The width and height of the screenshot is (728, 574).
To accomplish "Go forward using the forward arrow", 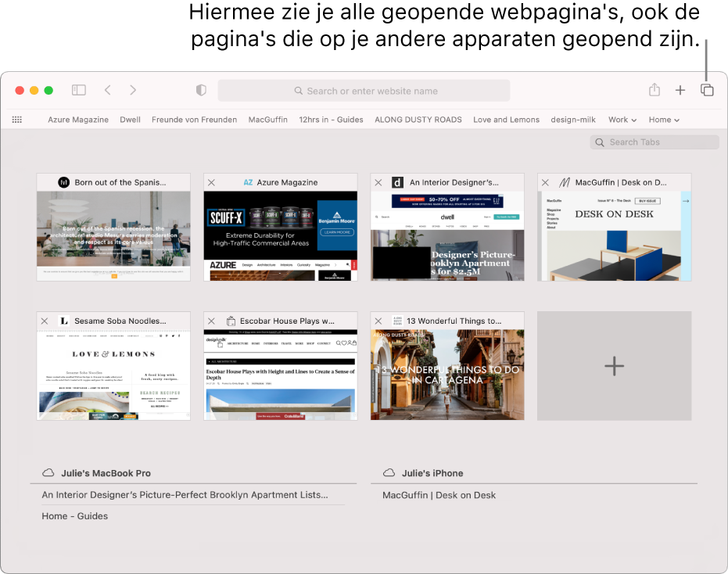I will click(x=133, y=90).
